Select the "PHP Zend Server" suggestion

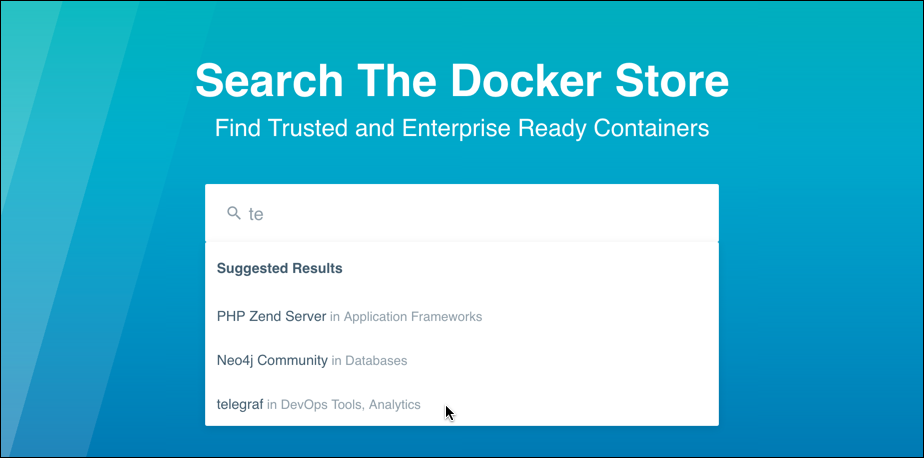(271, 316)
